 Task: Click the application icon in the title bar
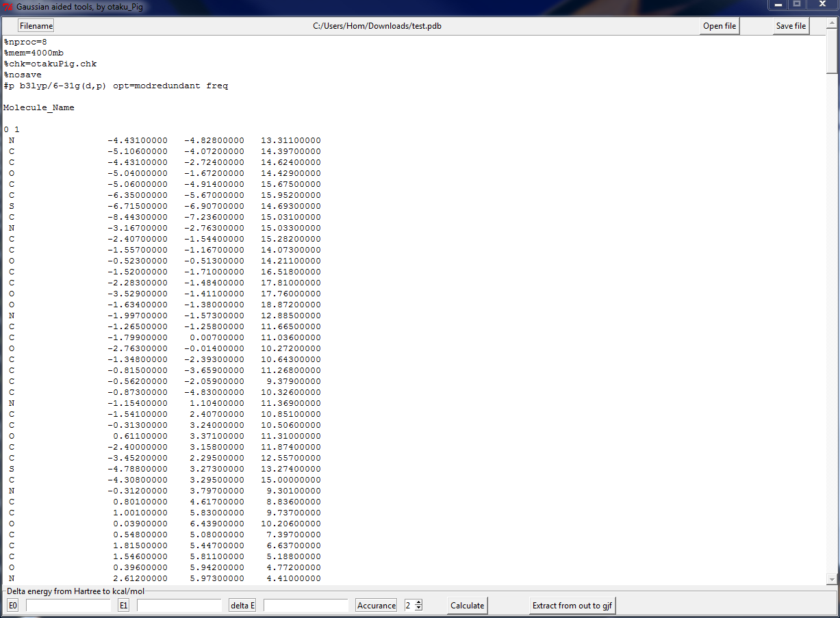click(x=8, y=7)
